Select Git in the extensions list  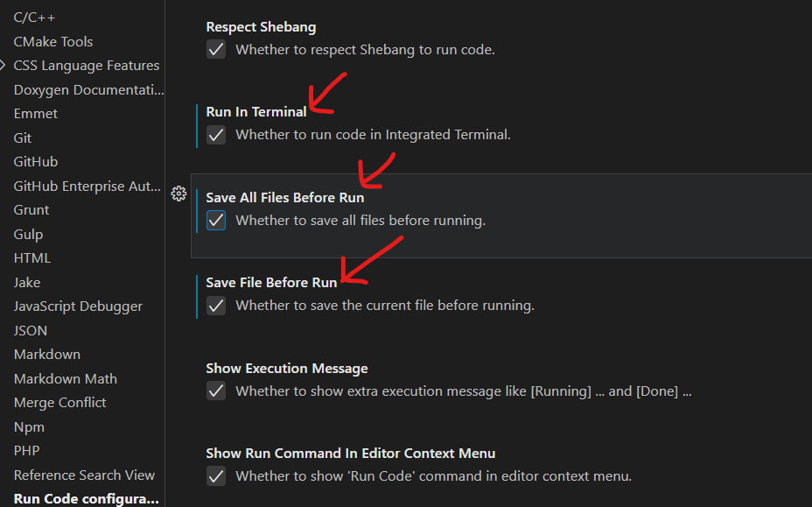23,137
